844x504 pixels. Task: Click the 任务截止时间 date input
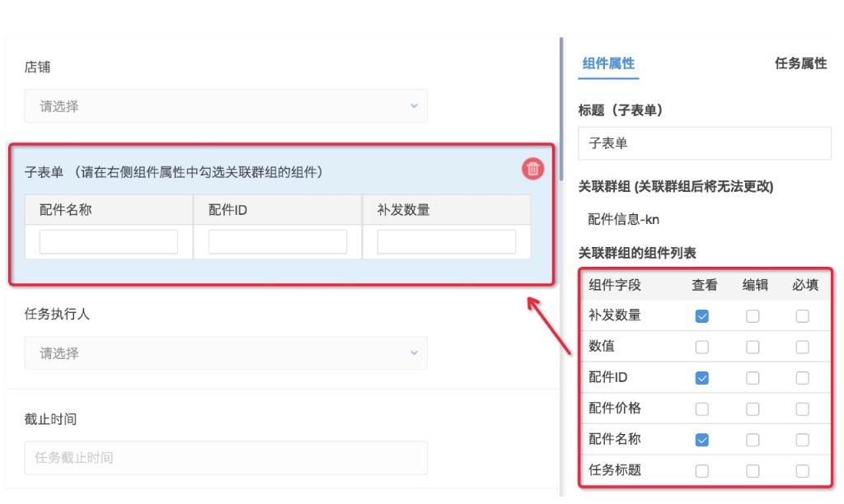225,458
